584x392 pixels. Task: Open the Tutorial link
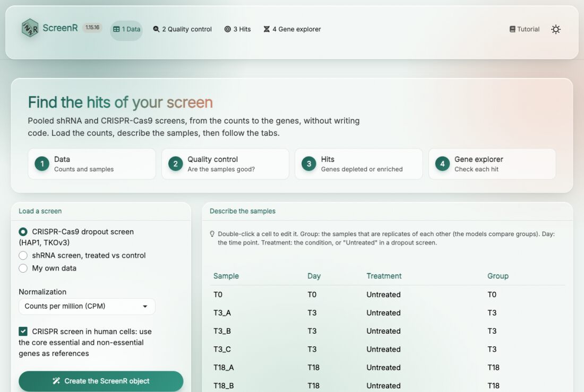pos(525,29)
